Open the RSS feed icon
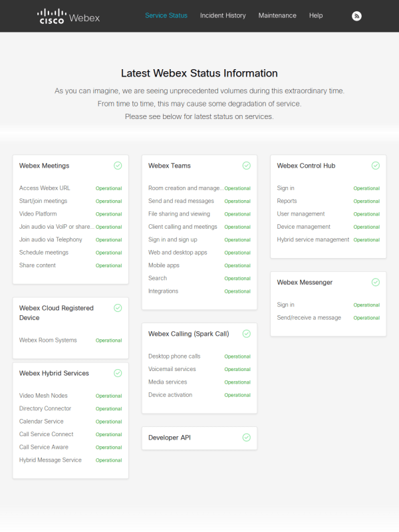The image size is (399, 532). point(356,16)
